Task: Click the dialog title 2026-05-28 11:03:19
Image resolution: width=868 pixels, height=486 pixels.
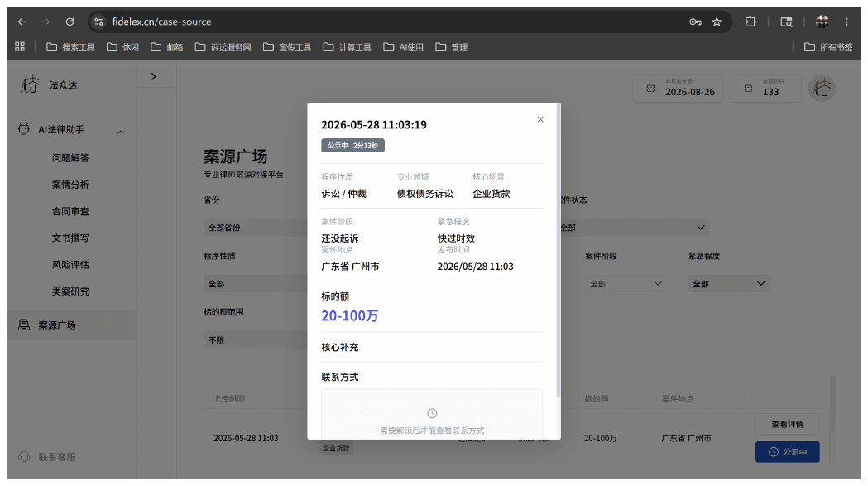Action: coord(374,125)
